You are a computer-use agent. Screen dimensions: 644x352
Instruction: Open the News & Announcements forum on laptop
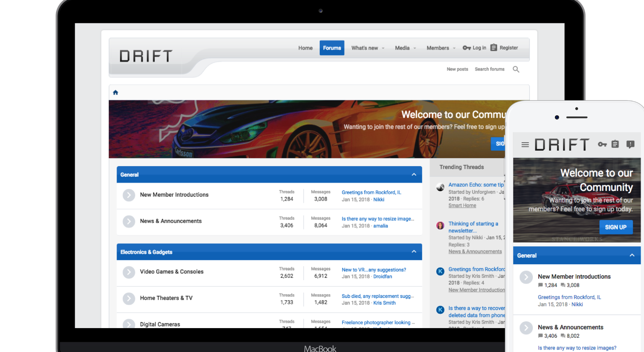(x=171, y=221)
